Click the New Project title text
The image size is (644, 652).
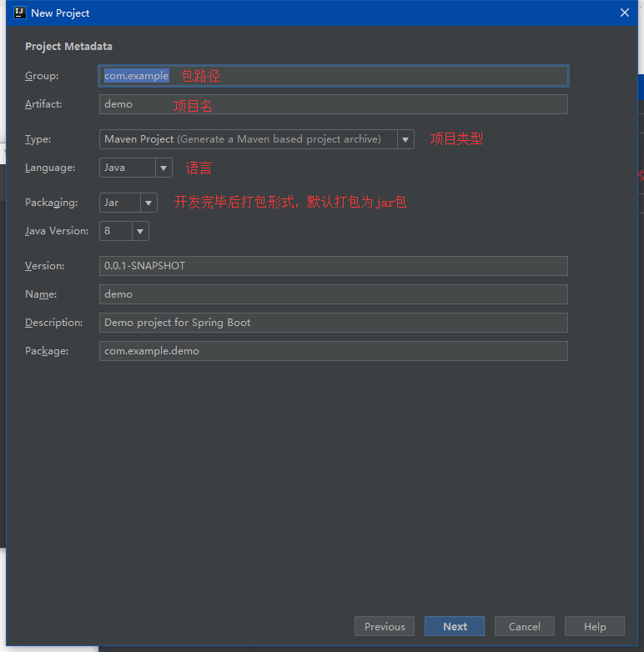coord(60,13)
